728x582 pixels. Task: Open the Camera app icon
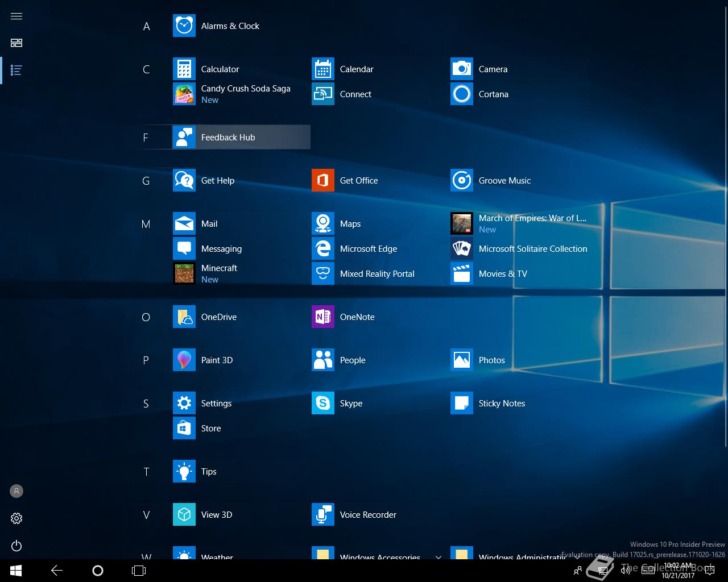click(462, 69)
